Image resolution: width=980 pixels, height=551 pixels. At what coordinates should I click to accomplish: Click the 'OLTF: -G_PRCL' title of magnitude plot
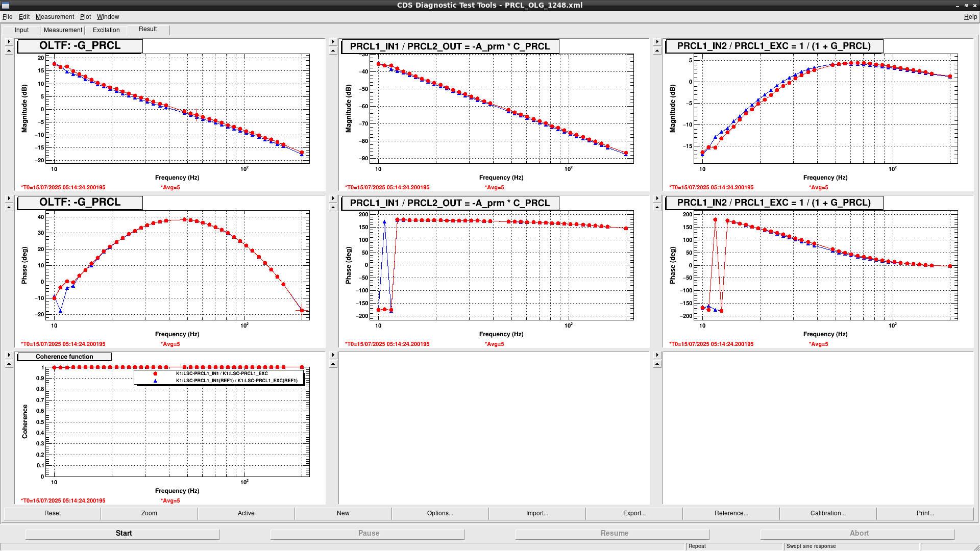(x=80, y=46)
